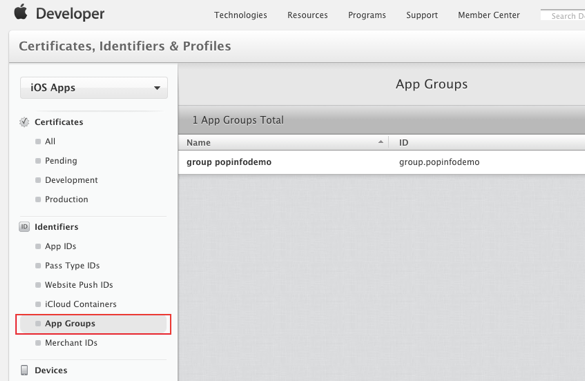Show Pending certificates
The width and height of the screenshot is (585, 381).
(x=61, y=161)
